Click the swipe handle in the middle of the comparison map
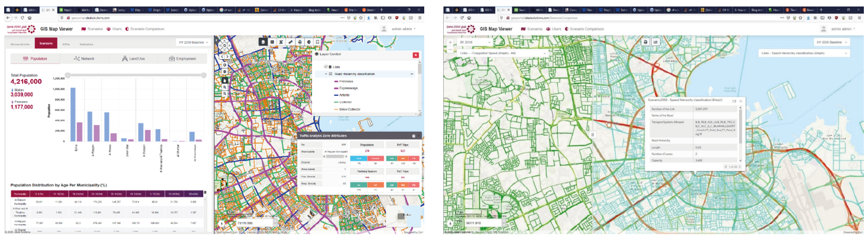 [593, 135]
